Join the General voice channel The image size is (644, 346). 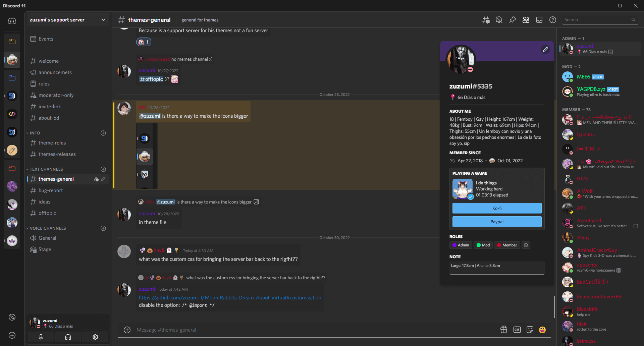coord(68,238)
